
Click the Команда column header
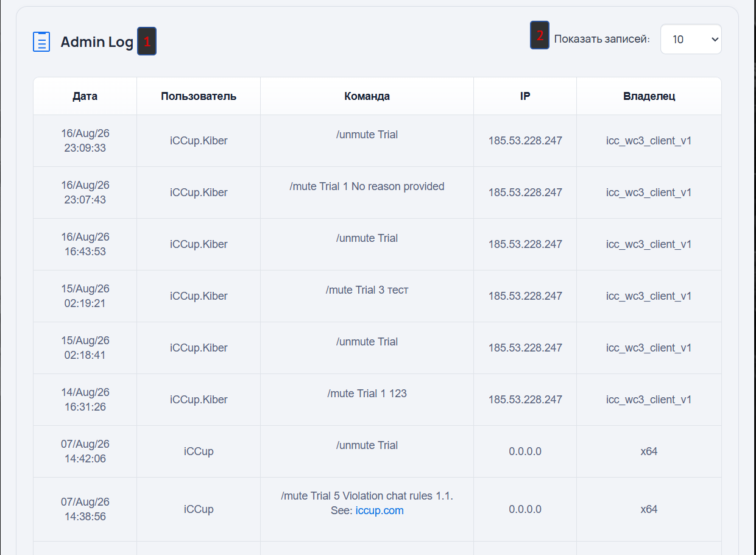367,96
